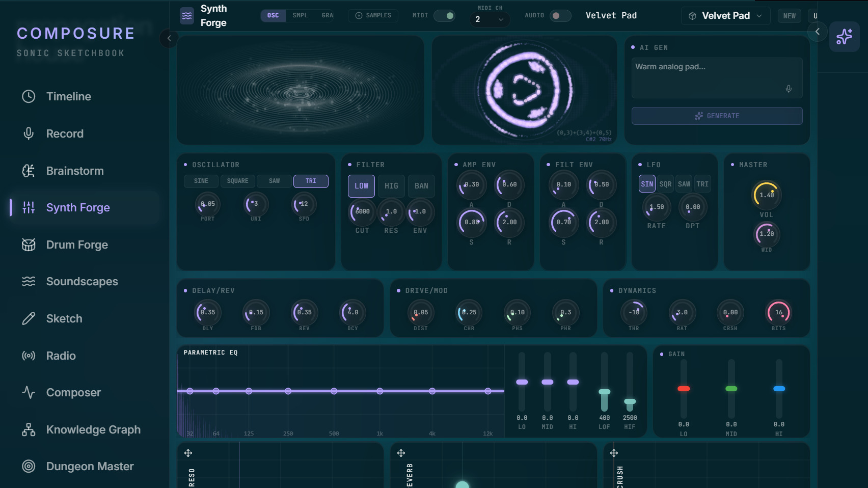Click the AI Gen prompt text field
Image resolution: width=868 pixels, height=488 pixels.
717,77
